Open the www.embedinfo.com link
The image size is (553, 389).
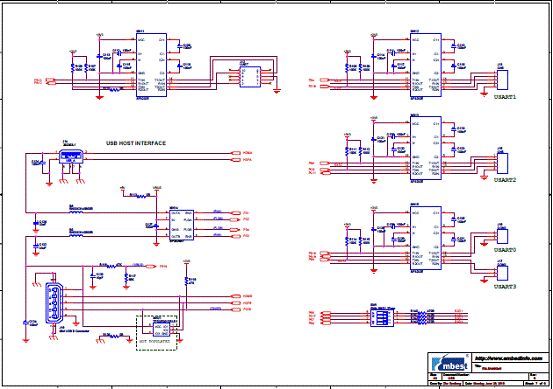pos(509,358)
